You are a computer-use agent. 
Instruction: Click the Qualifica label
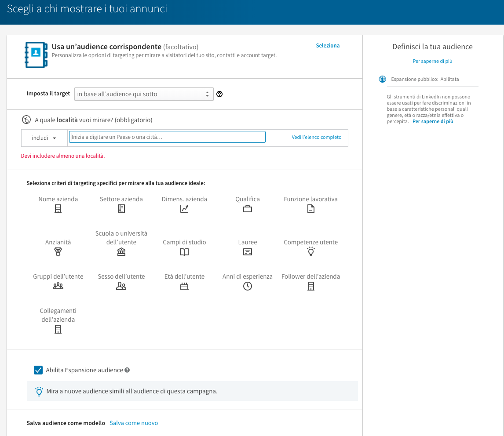tap(248, 199)
